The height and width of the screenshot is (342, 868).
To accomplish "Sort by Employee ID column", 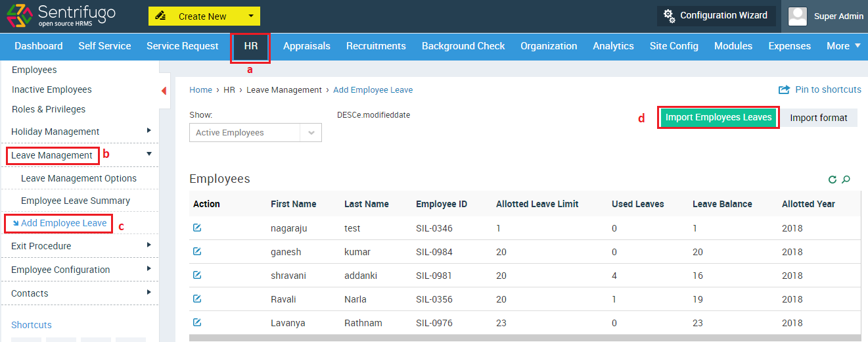I will tap(442, 204).
